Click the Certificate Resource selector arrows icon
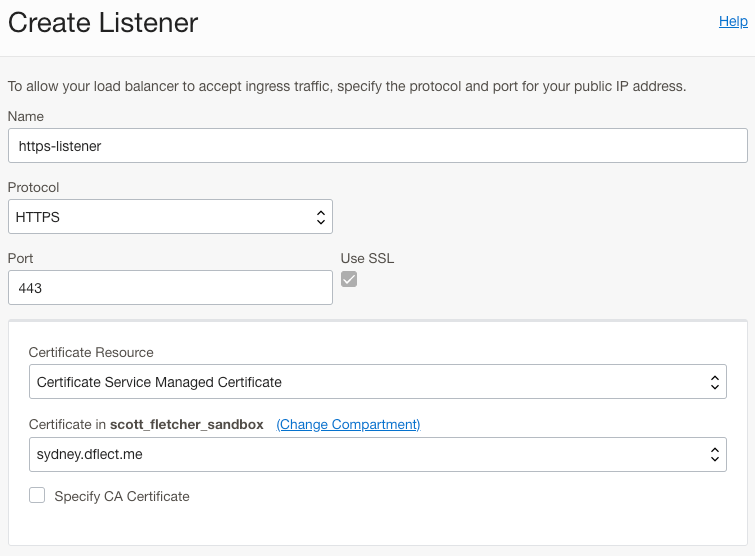755x556 pixels. coord(714,381)
